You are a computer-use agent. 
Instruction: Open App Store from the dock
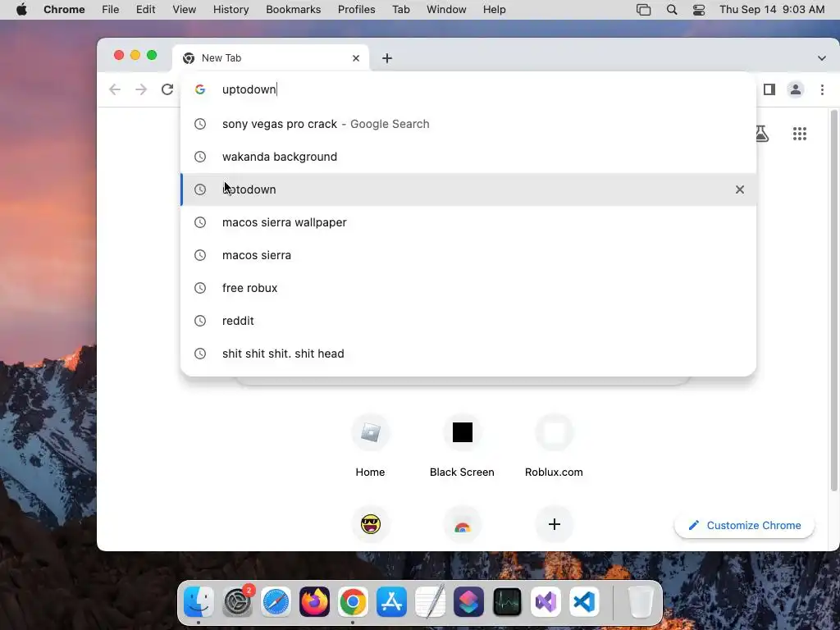[x=391, y=601]
